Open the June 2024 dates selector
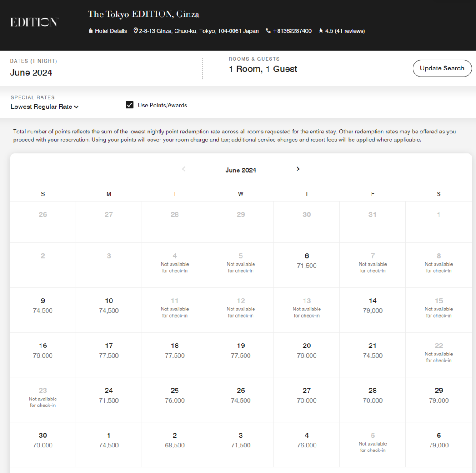The image size is (476, 473). click(x=31, y=73)
